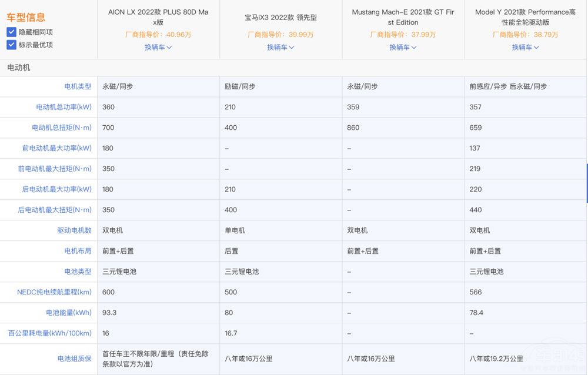The image size is (588, 375).
Task: Click the 电动机总扭矩(N·m) parameter label
Action: click(62, 128)
